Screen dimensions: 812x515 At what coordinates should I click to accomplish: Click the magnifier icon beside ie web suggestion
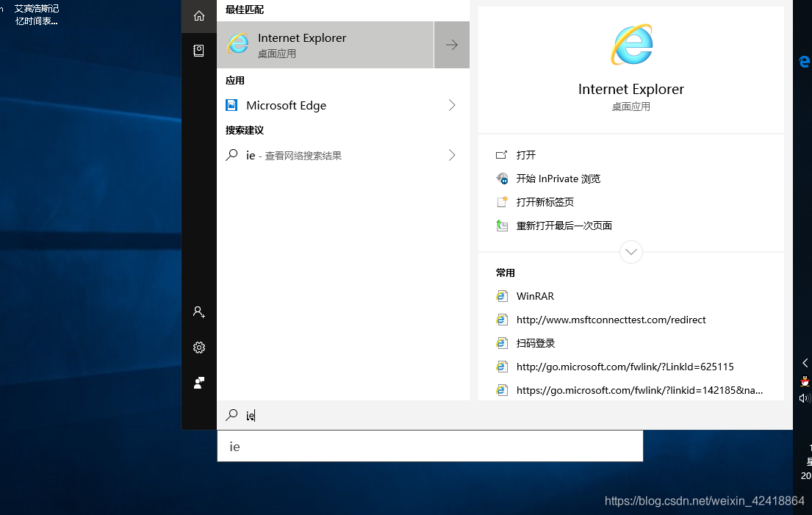[x=231, y=155]
